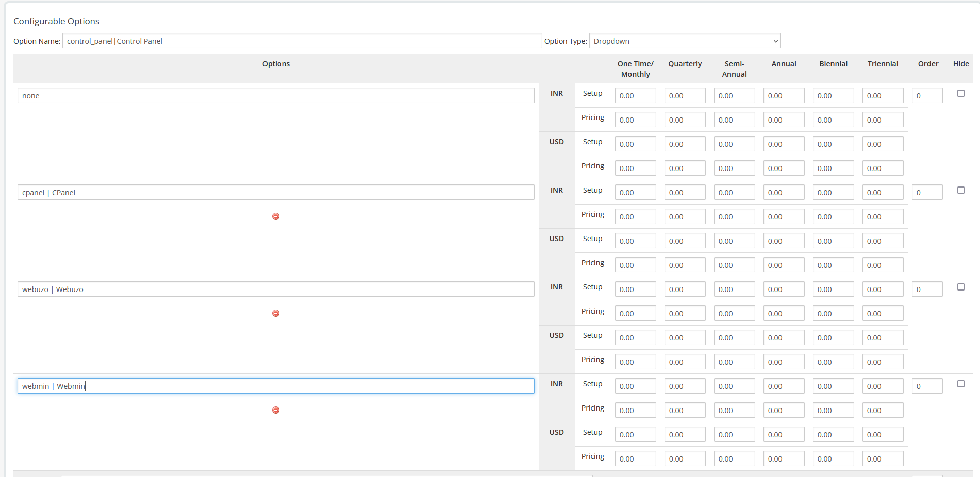Edit cpanel USD Setup semi-annual field

pyautogui.click(x=735, y=241)
